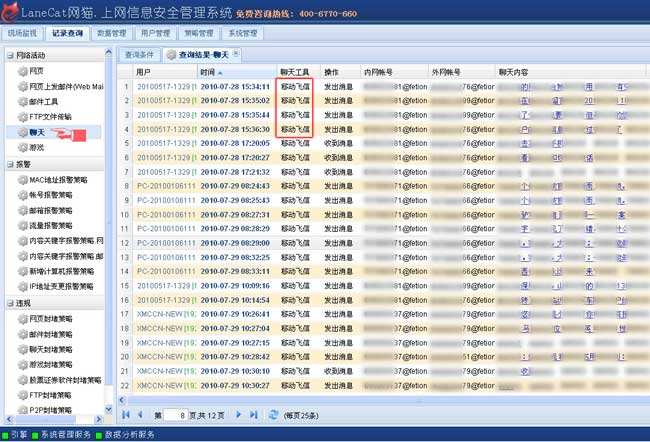Open the 网页封堵策略 item icon

coord(23,319)
